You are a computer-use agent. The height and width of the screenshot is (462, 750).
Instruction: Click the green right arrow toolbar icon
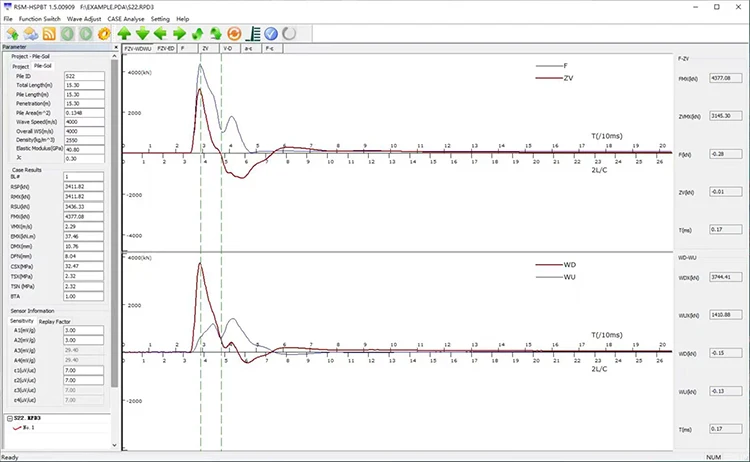click(x=179, y=33)
